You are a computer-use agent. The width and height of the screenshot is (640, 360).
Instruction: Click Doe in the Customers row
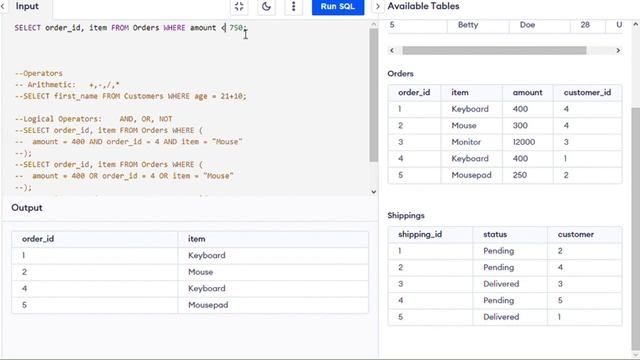527,24
